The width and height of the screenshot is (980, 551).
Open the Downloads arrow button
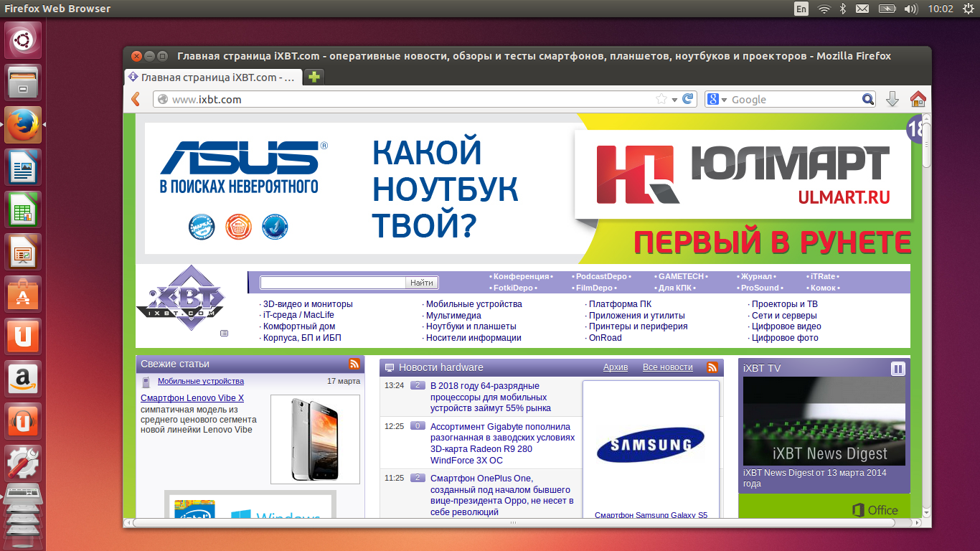tap(892, 99)
